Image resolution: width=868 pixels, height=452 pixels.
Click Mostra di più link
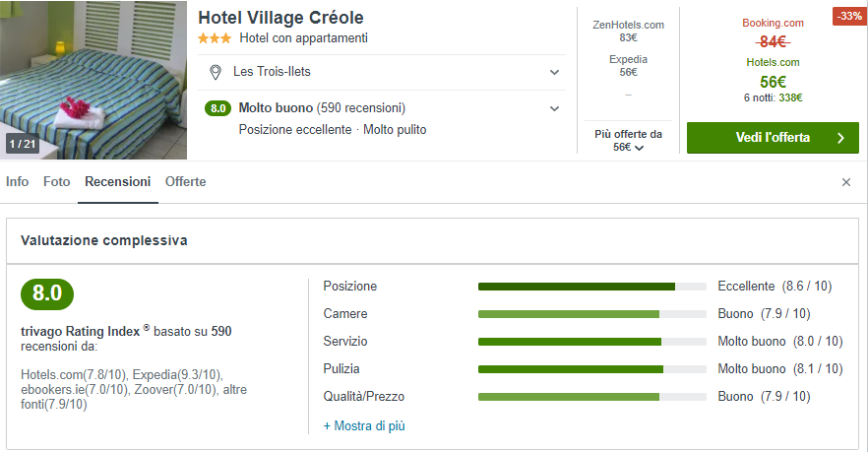coord(364,426)
